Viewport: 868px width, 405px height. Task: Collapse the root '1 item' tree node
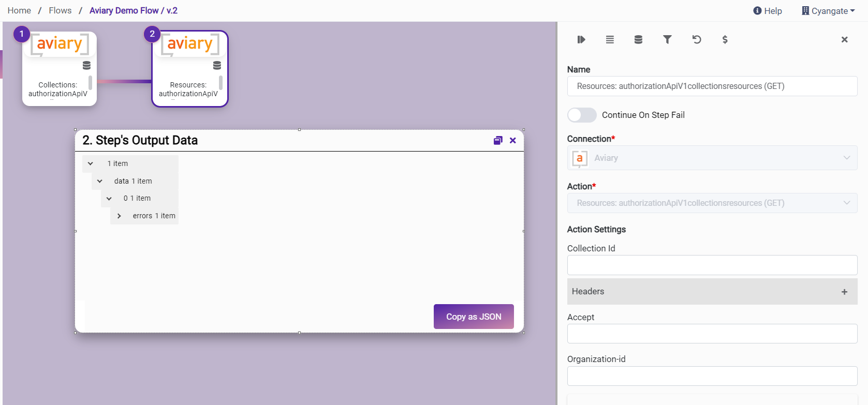(x=91, y=163)
